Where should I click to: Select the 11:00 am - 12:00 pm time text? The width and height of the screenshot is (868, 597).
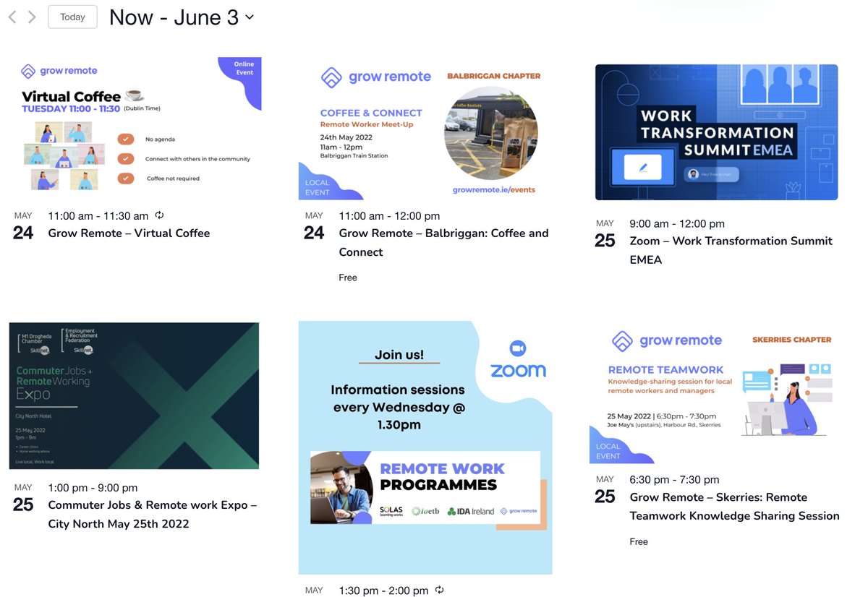389,215
